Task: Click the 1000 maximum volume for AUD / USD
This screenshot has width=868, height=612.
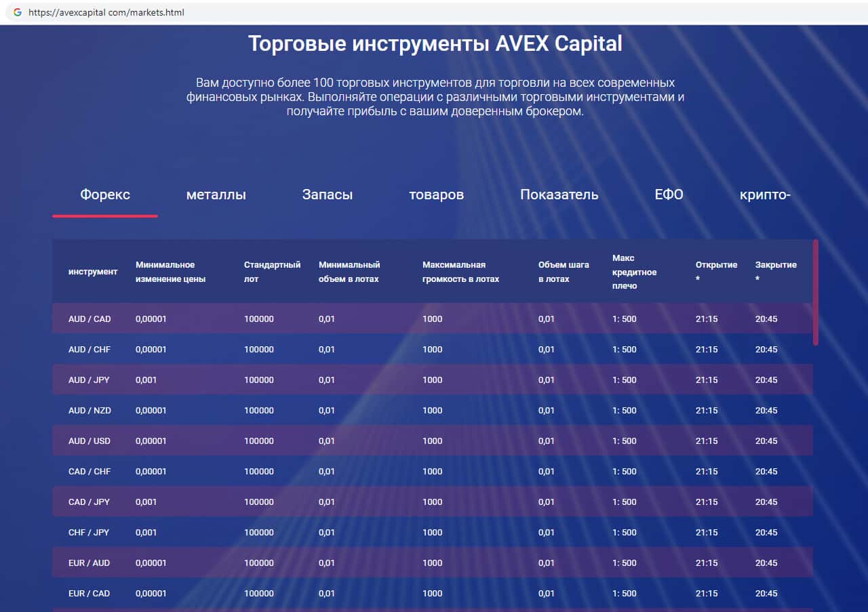Action: (432, 441)
